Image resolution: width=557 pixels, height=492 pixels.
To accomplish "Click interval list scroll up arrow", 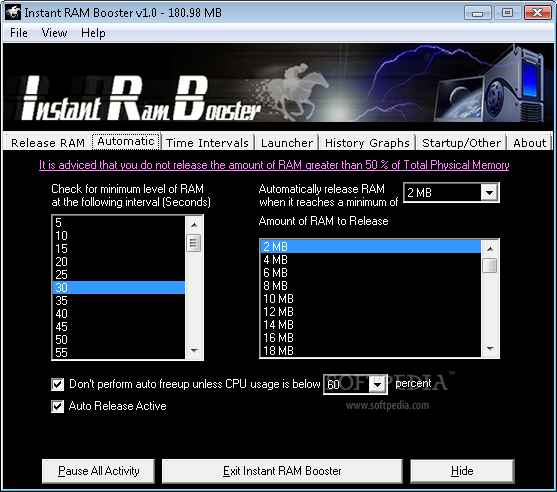I will (194, 225).
